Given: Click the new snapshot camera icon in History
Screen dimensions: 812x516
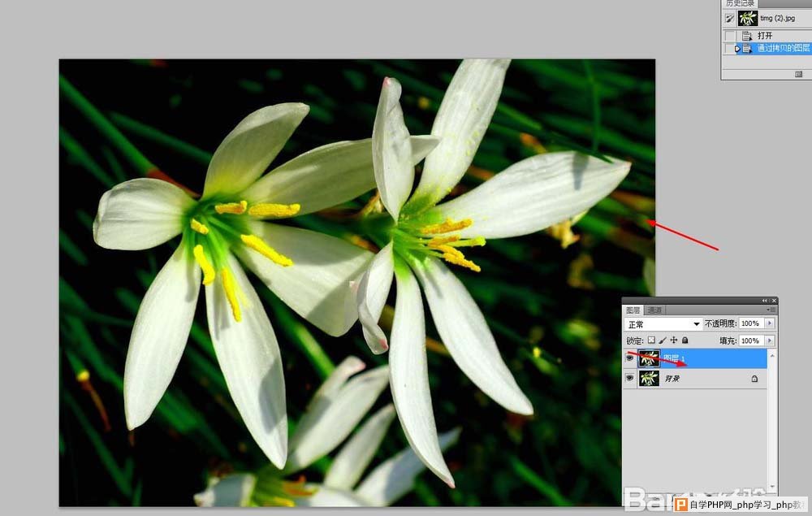Looking at the screenshot, I should [798, 74].
